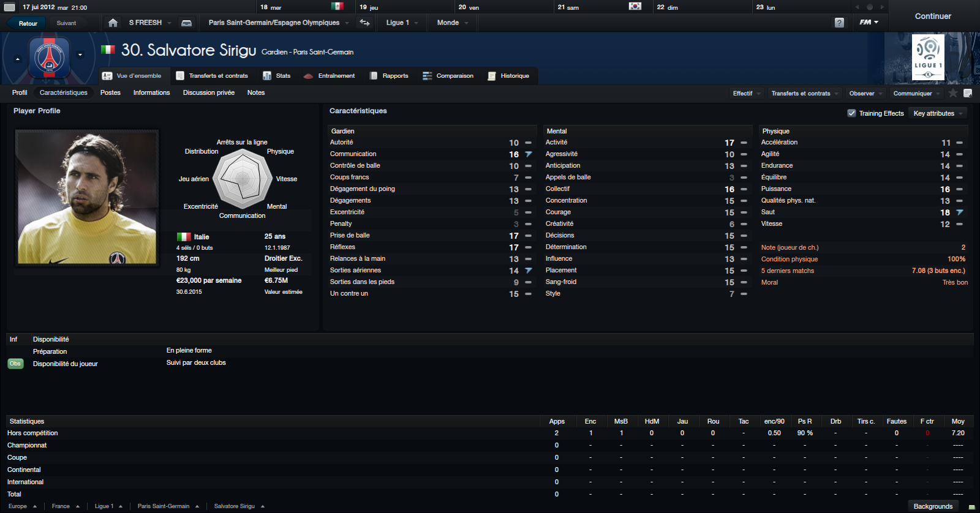Click the swap arrows icon beside Ligue 1
980x513 pixels.
364,23
